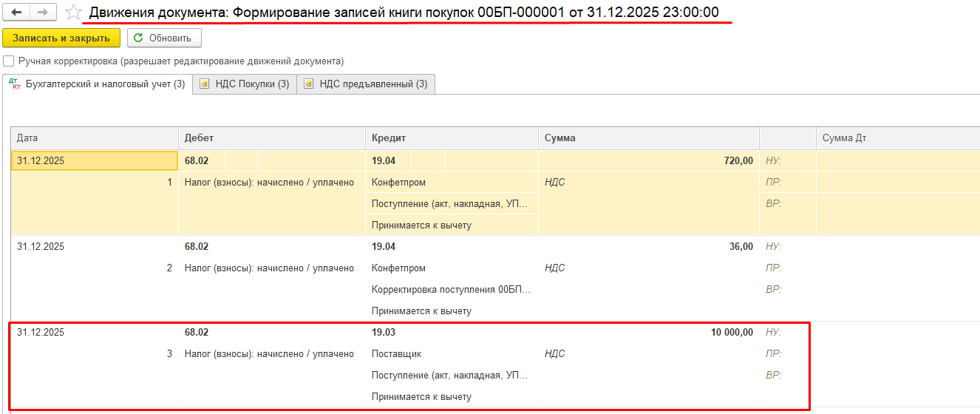Click the ДтКт icon on the accounting tab
Viewport: 980px width, 414px height.
pyautogui.click(x=14, y=84)
